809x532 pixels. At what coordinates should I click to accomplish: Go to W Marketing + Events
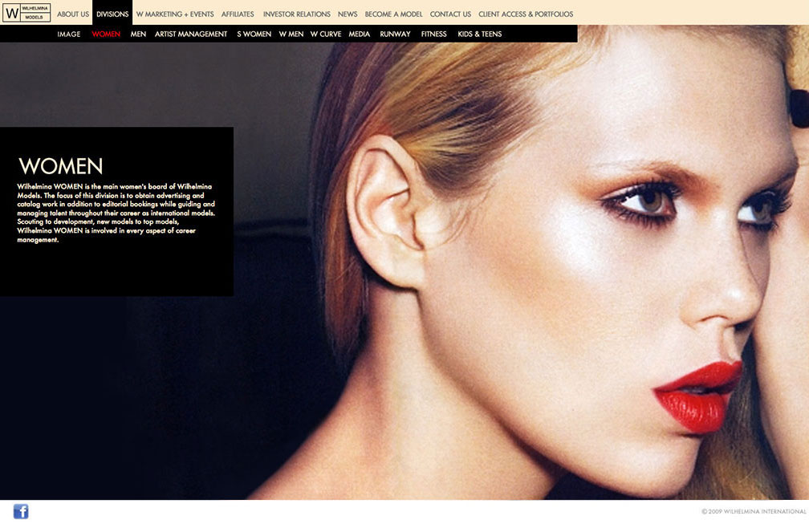175,14
